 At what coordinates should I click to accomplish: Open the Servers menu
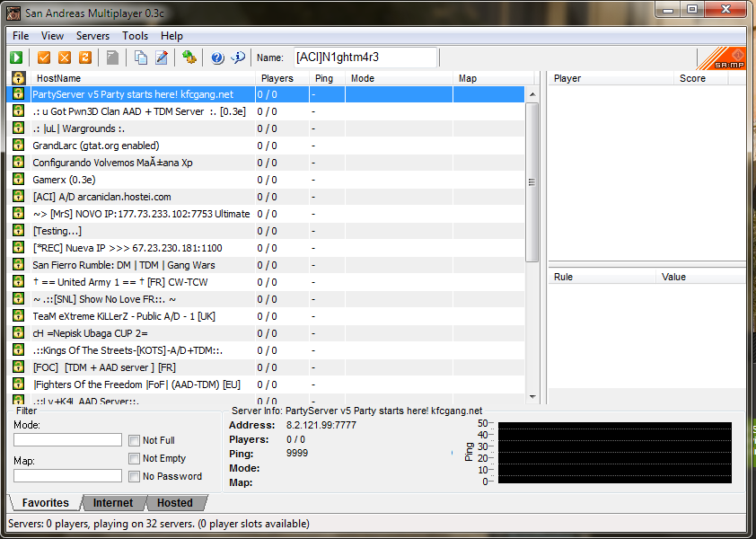pyautogui.click(x=92, y=36)
